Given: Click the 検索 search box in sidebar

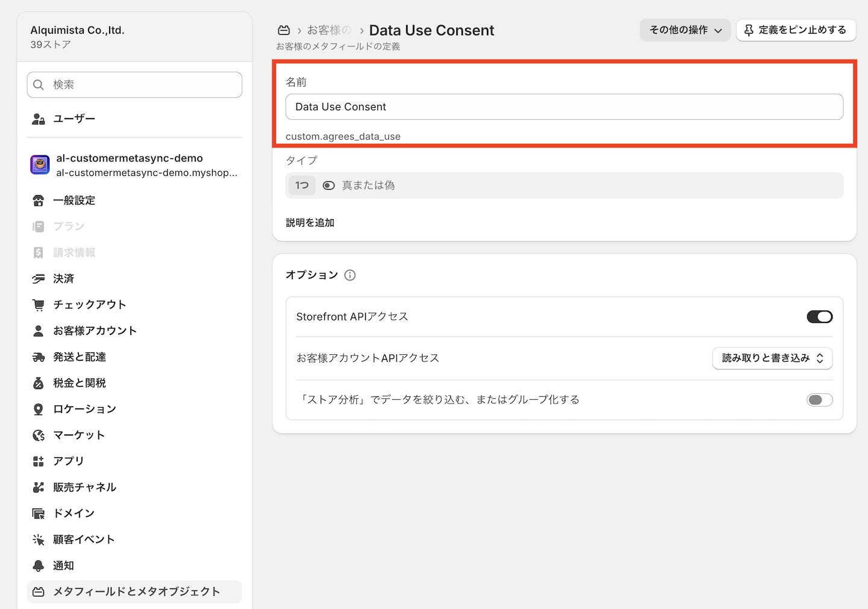Looking at the screenshot, I should coord(134,85).
